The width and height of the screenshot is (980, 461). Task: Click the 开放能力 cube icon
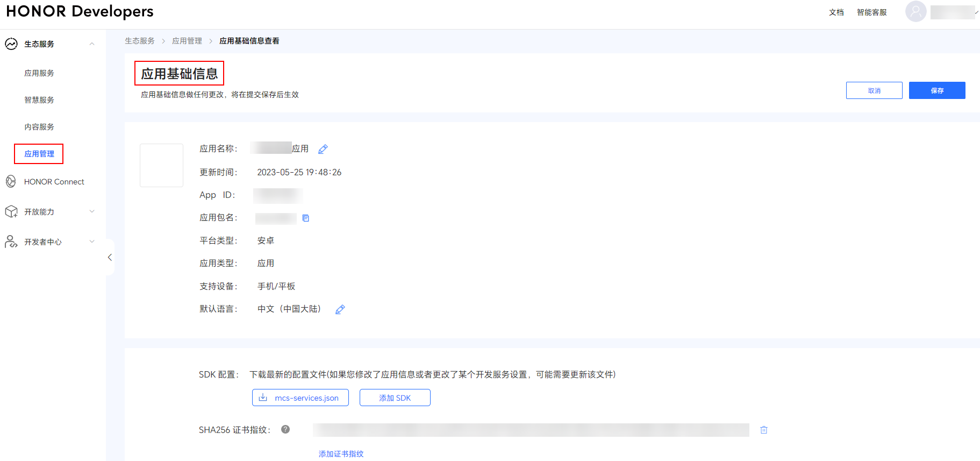[11, 211]
